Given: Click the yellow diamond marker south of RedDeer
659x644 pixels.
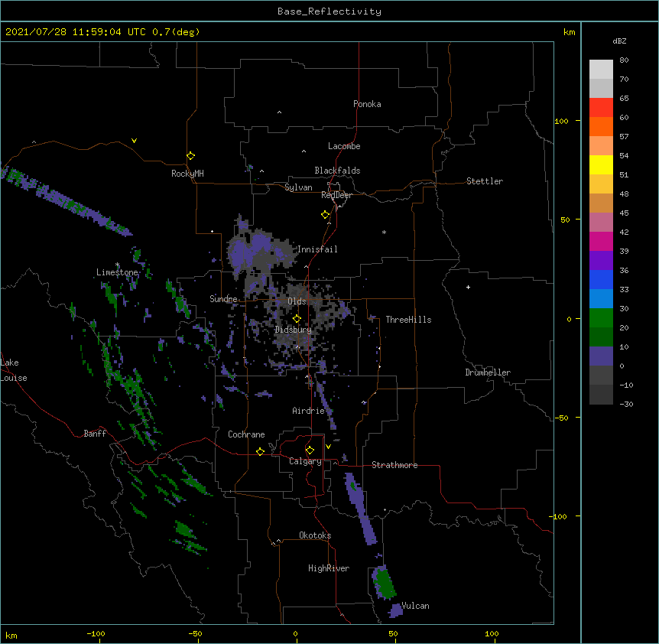Looking at the screenshot, I should (x=325, y=215).
